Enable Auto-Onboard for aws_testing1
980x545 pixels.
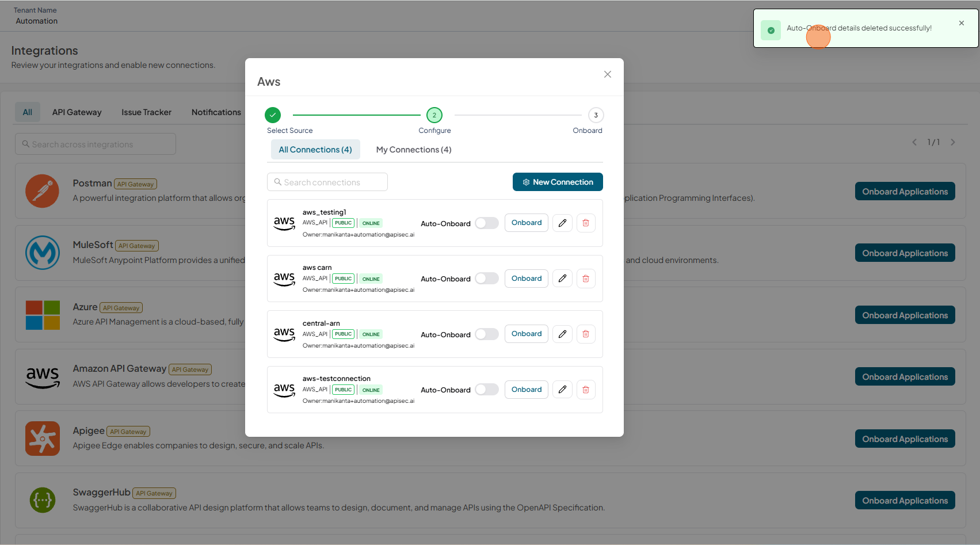487,223
